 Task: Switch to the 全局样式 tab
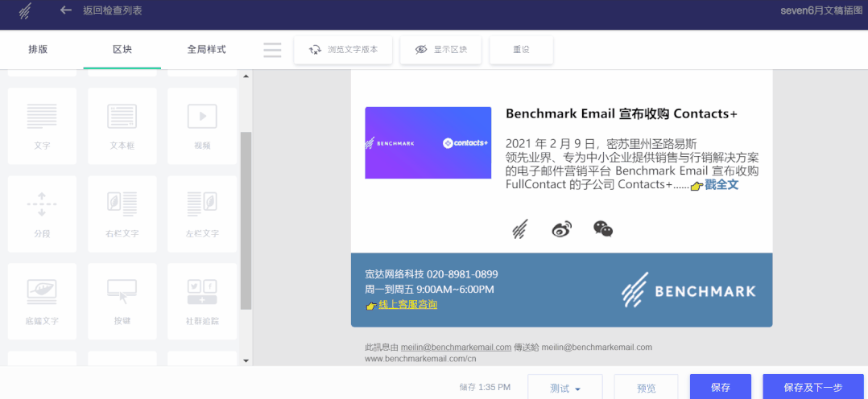pyautogui.click(x=206, y=49)
